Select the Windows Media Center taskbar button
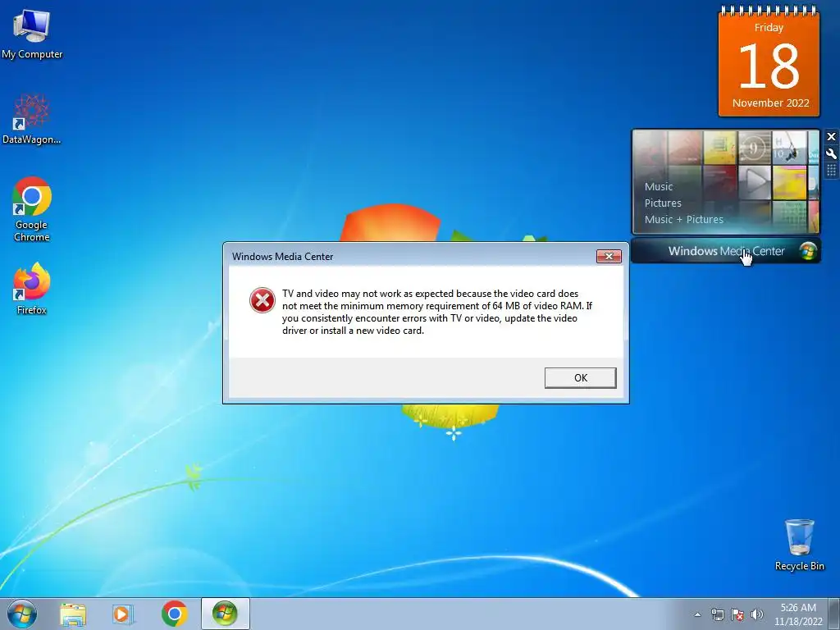840x630 pixels. point(225,614)
